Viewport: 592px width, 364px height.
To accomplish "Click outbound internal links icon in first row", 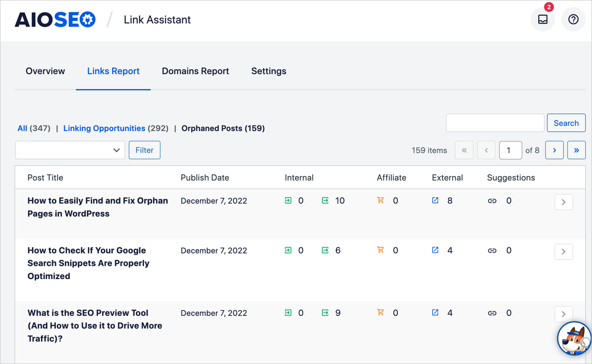I will pos(325,200).
